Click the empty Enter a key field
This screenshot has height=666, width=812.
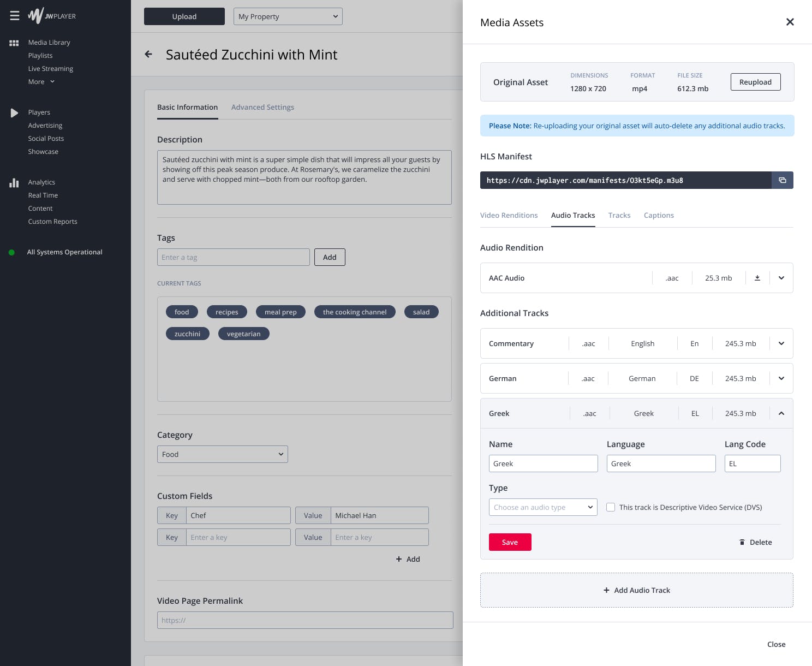(238, 537)
